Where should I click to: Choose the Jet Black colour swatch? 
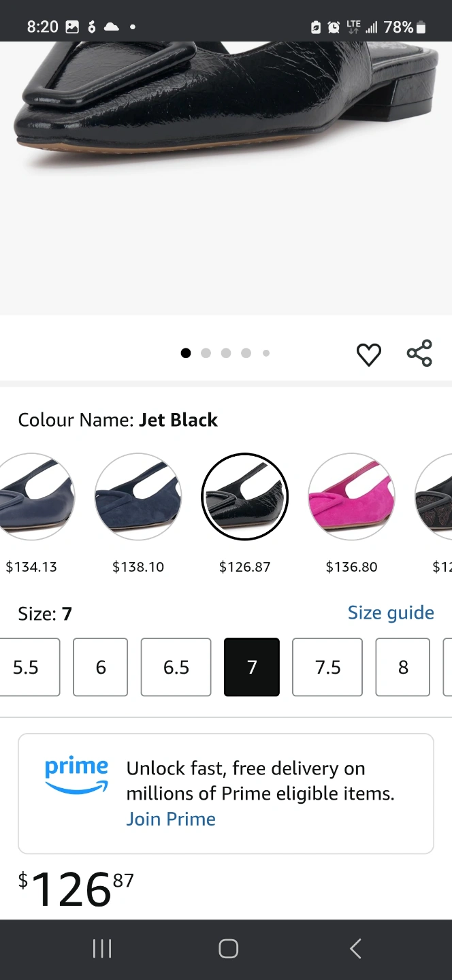click(x=245, y=497)
